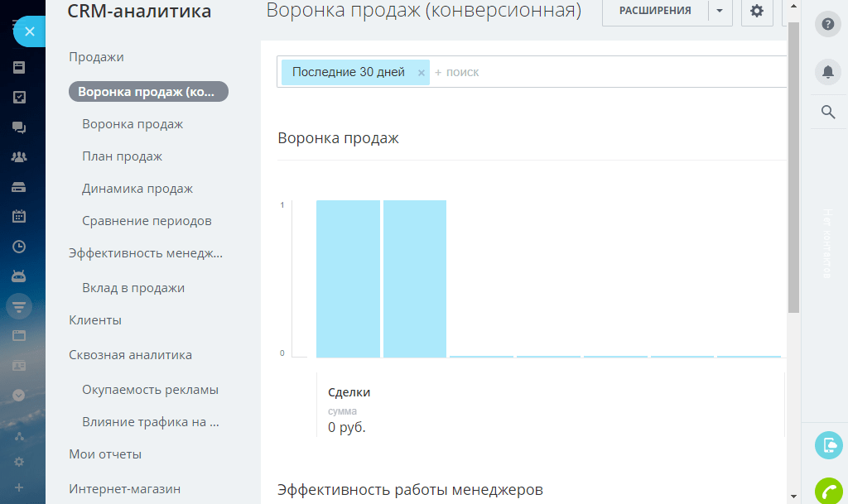The height and width of the screenshot is (504, 848).
Task: Click the magnifier search icon in right panel
Action: (x=827, y=112)
